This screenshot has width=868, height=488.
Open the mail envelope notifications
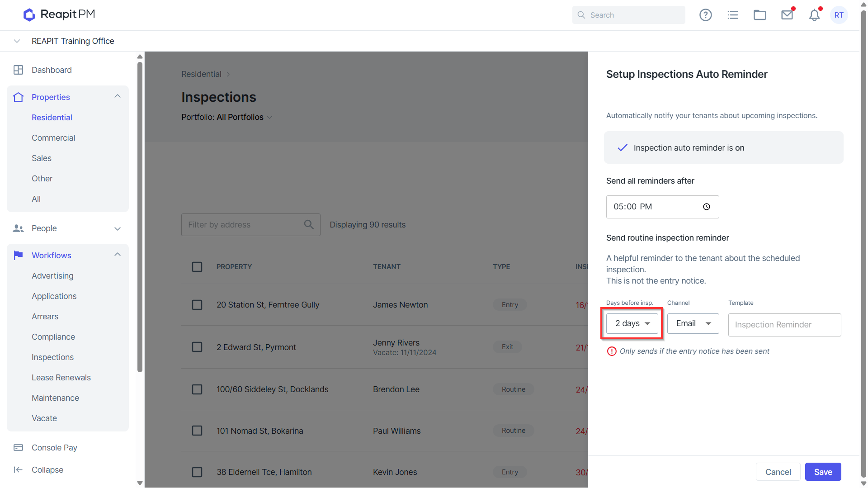pyautogui.click(x=787, y=15)
